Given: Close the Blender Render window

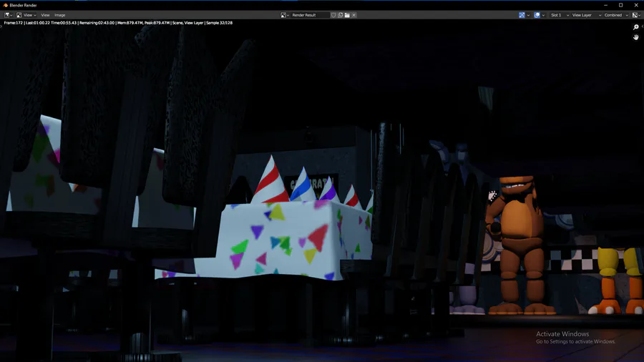Looking at the screenshot, I should tap(636, 5).
